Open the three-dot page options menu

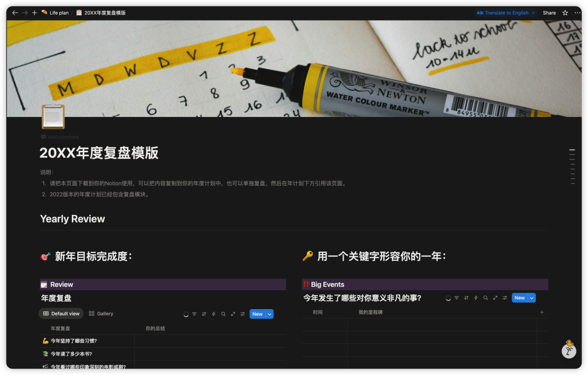coord(578,13)
